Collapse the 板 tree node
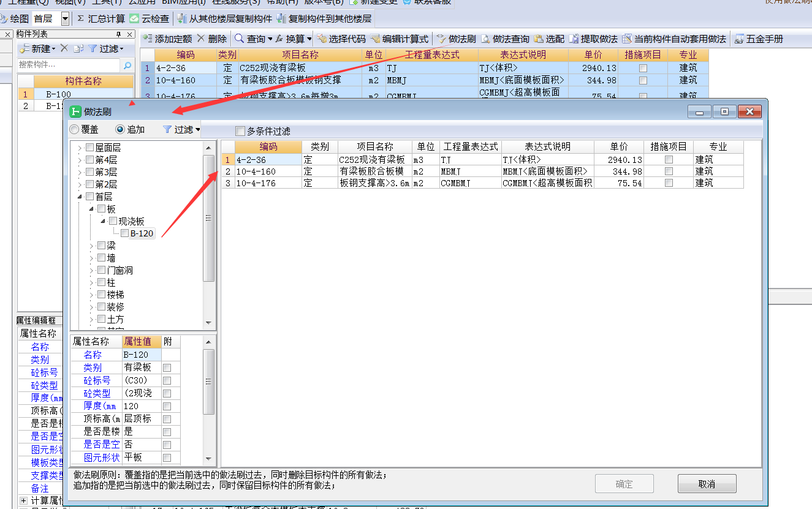The image size is (812, 509). (x=91, y=209)
